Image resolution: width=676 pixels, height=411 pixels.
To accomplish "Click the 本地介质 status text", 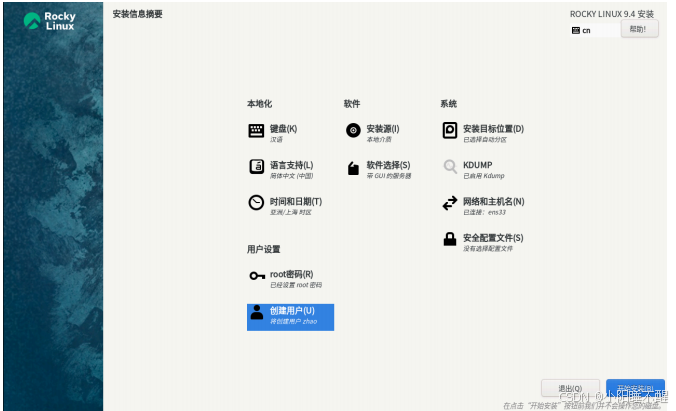I will point(379,139).
